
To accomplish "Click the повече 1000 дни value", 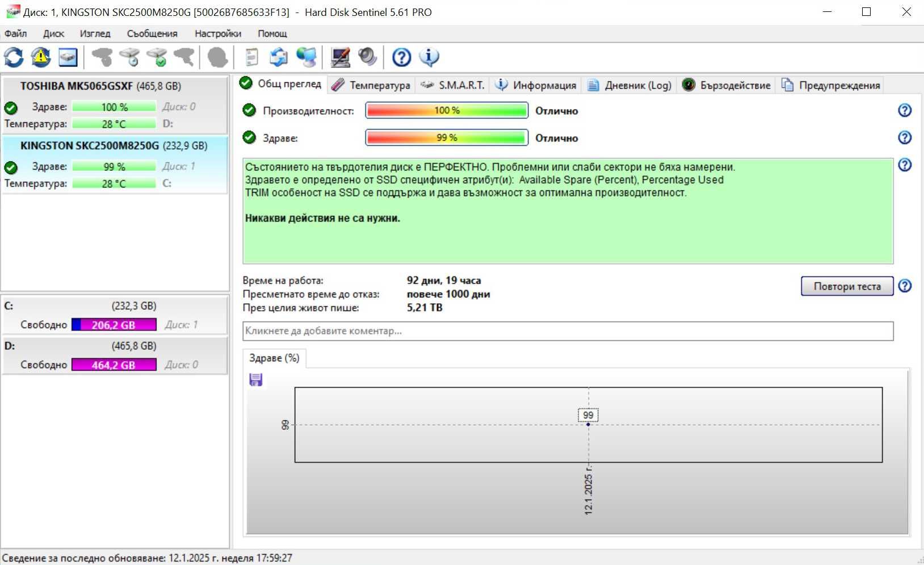I will point(448,294).
